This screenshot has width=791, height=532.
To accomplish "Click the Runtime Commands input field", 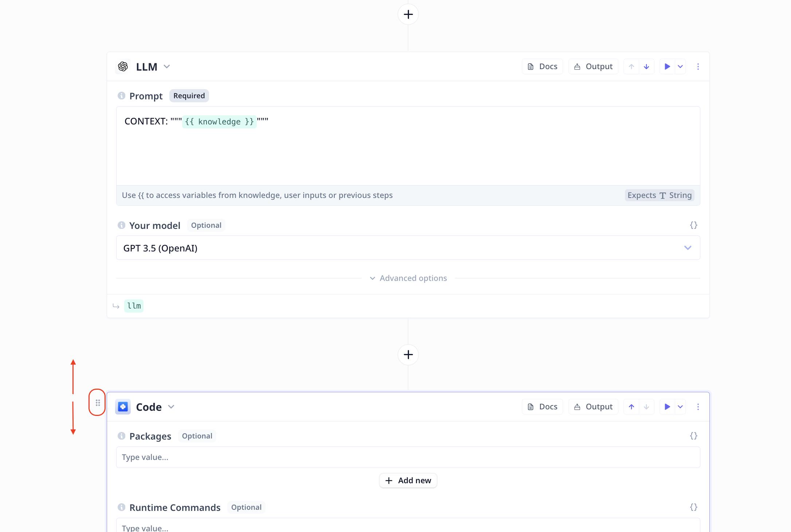I will tap(408, 526).
